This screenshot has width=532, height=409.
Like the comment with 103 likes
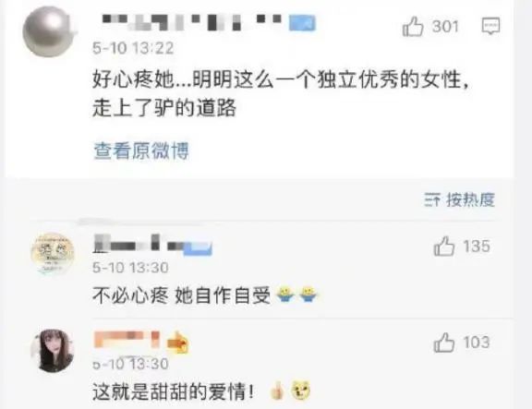tap(444, 343)
